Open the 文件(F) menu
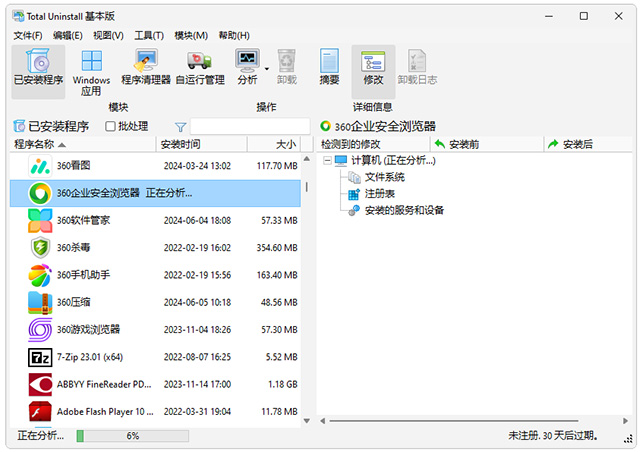640x452 pixels. coord(28,36)
